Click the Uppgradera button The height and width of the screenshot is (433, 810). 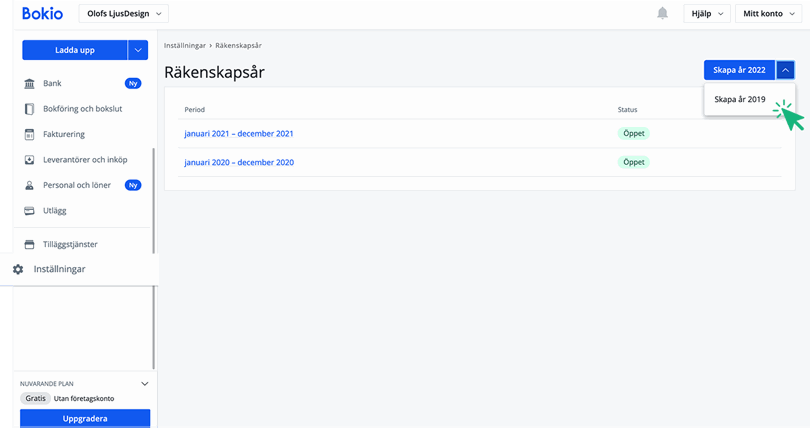pyautogui.click(x=85, y=419)
